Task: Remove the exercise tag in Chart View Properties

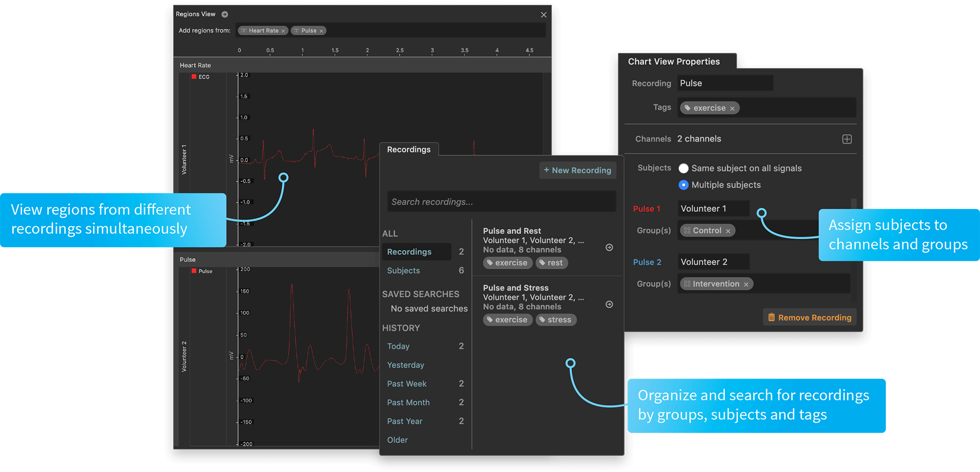Action: [732, 108]
